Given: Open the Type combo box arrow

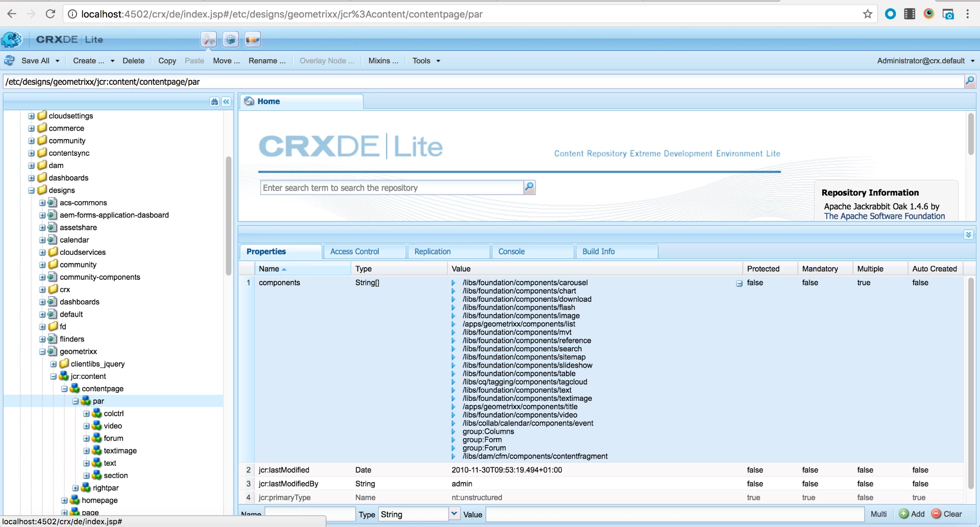Looking at the screenshot, I should coord(454,514).
